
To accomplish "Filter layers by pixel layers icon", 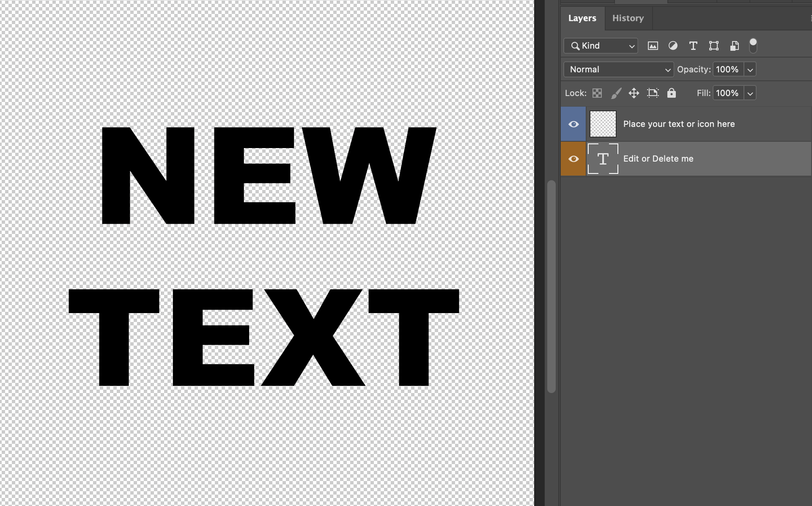I will coord(653,46).
